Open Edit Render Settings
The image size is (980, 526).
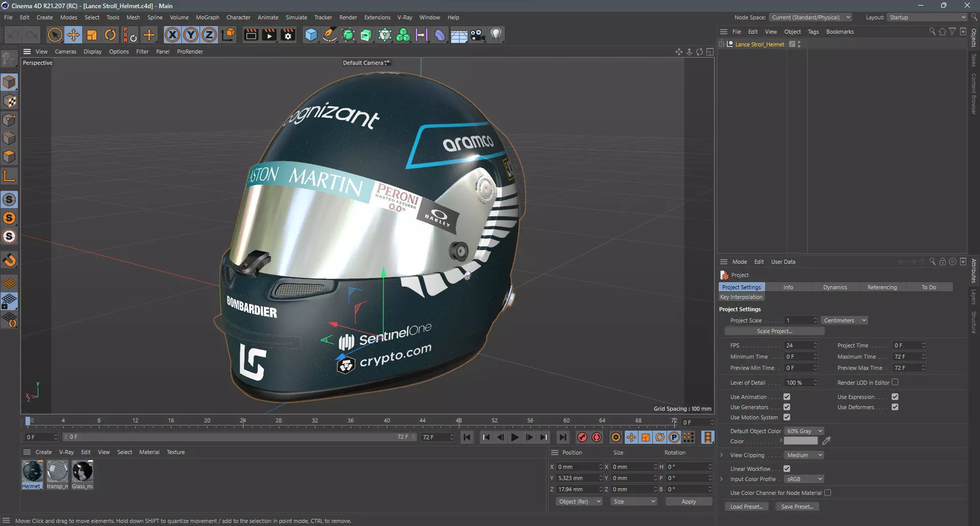click(x=288, y=35)
